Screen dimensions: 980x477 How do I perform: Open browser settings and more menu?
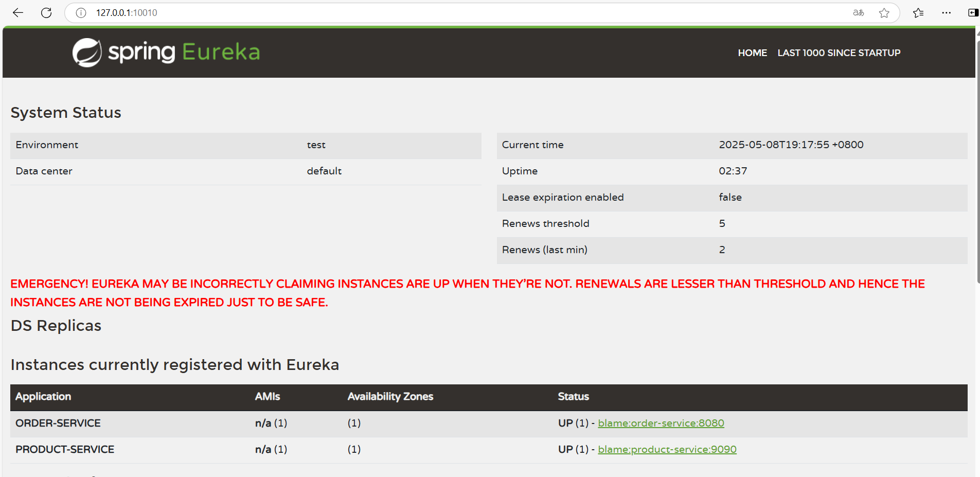(946, 13)
